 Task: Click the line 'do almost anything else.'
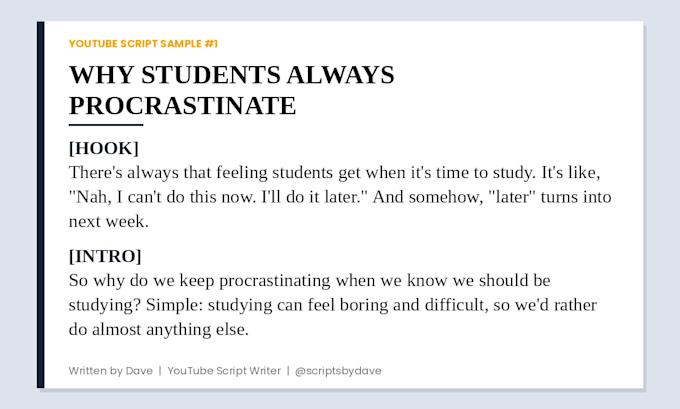point(159,330)
